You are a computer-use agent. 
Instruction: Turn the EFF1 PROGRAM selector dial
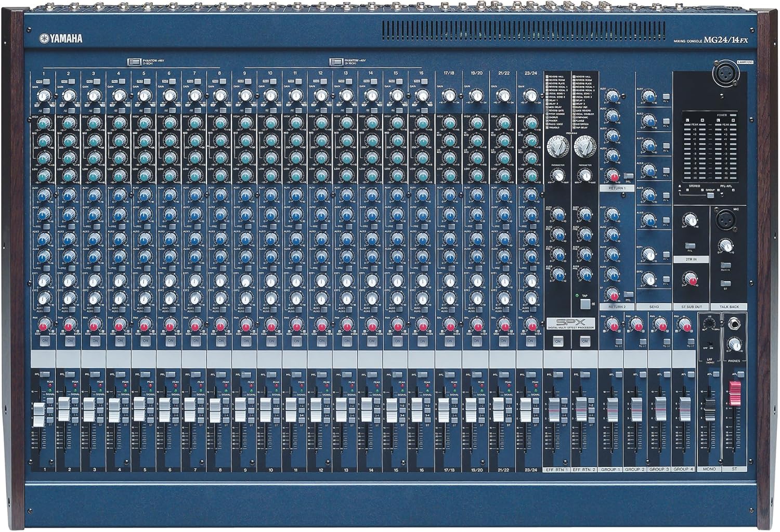coord(557,147)
